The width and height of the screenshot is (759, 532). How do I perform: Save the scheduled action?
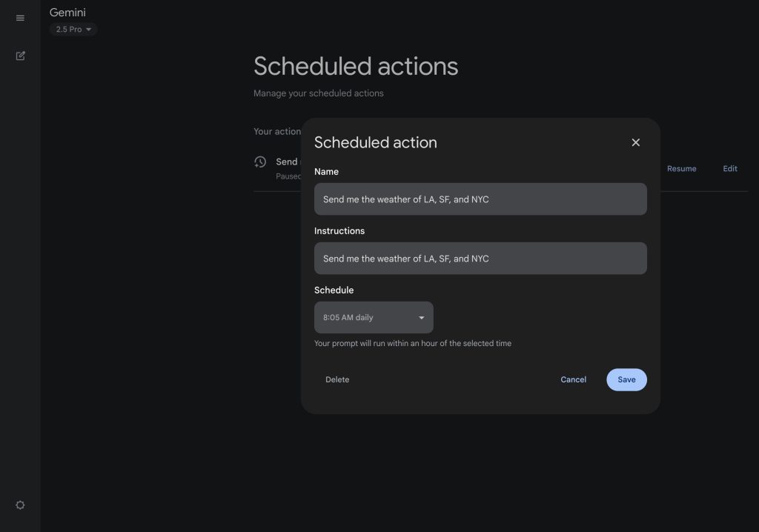626,379
